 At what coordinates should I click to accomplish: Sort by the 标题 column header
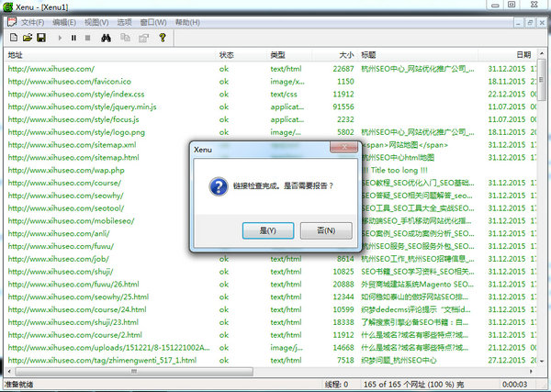click(x=417, y=55)
